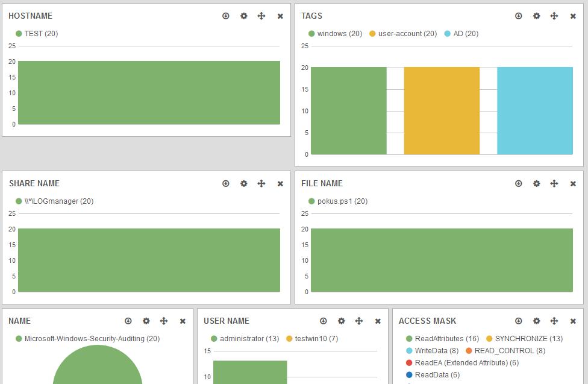Remove the HOSTNAME panel with its X icon
Image resolution: width=588 pixels, height=384 pixels.
click(280, 16)
